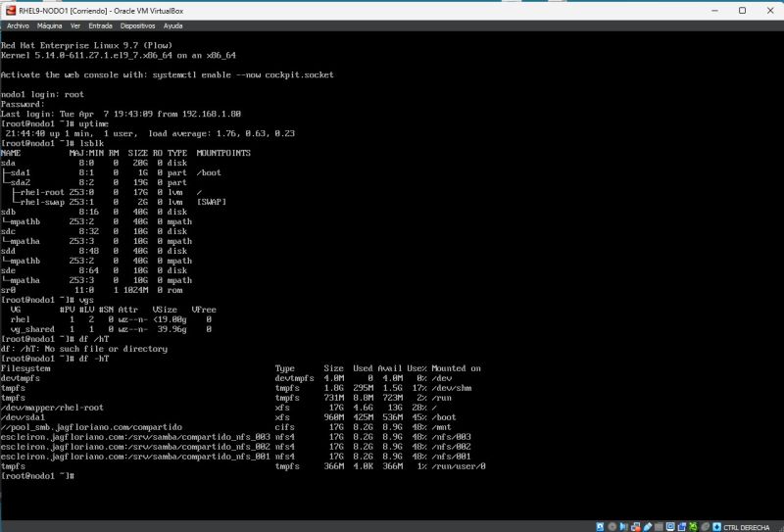Click the network adapter indicator icon

click(636, 526)
